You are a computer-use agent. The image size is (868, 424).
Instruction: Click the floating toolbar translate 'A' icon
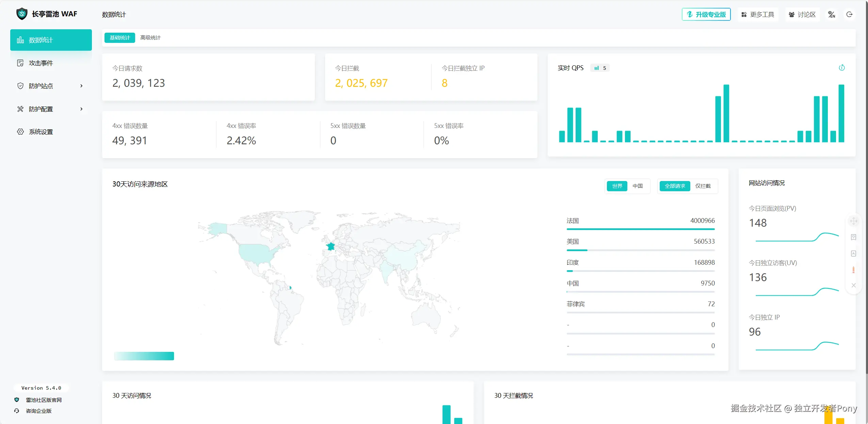pos(853,254)
